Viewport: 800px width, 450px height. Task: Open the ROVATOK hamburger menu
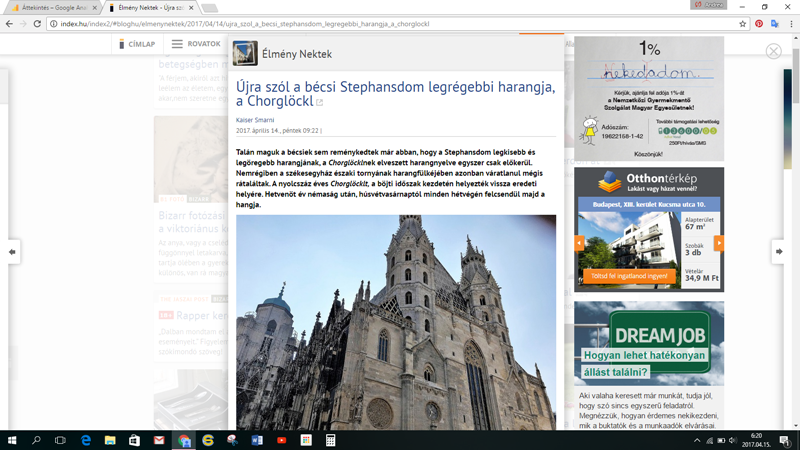pyautogui.click(x=196, y=44)
